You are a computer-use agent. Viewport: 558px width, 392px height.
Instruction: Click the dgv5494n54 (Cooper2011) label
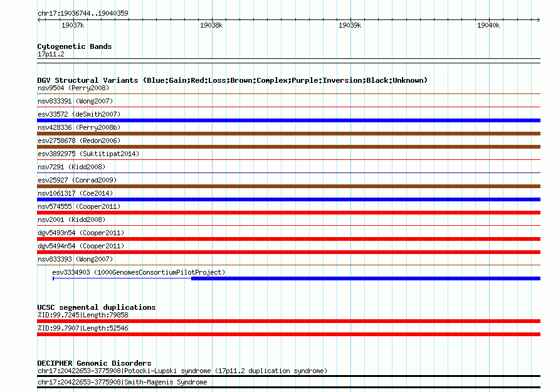click(81, 246)
